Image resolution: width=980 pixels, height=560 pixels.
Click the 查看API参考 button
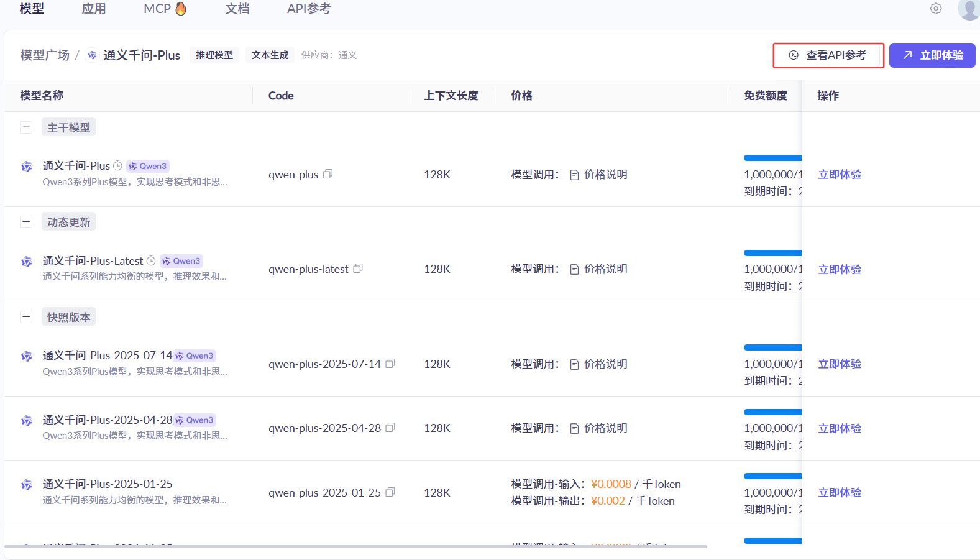coord(828,55)
